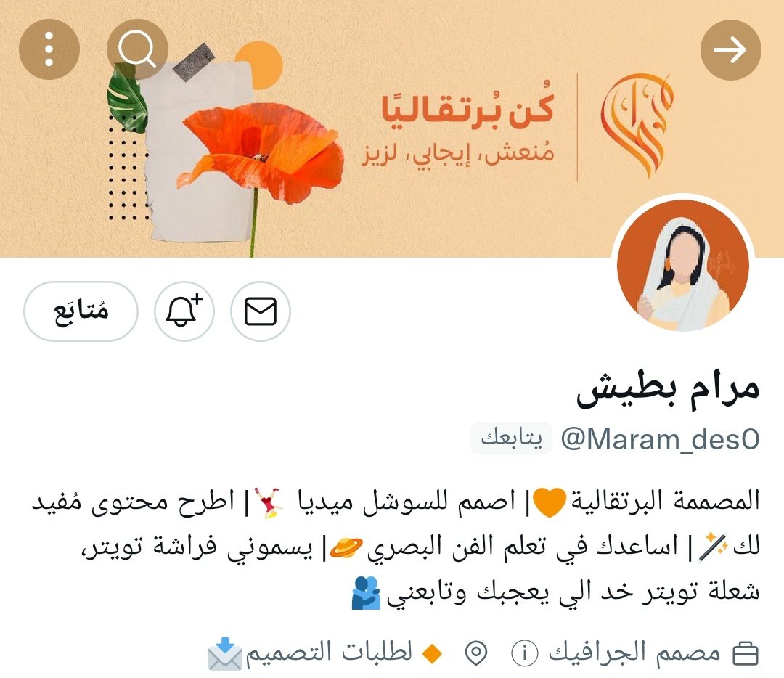Viewport: 784px width, 678px height.
Task: Open direct message envelope icon
Action: coord(260,311)
